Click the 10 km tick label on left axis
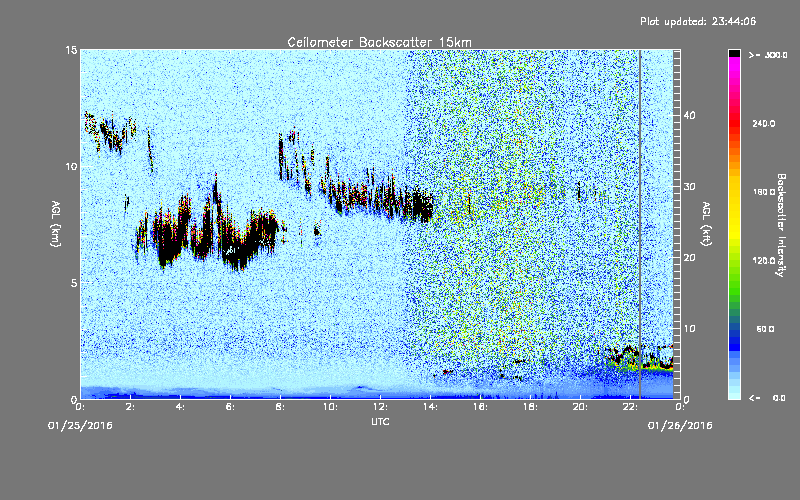This screenshot has width=800, height=500. coord(71,166)
